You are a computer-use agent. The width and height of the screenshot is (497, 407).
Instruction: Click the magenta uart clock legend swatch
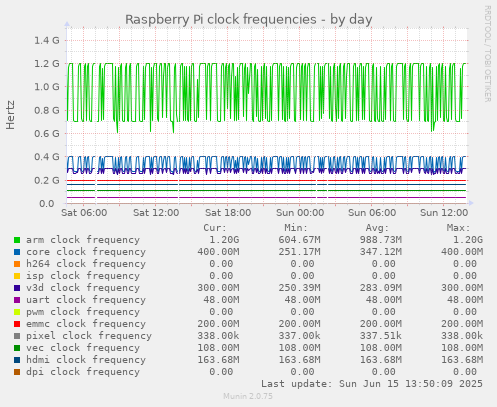click(x=17, y=300)
